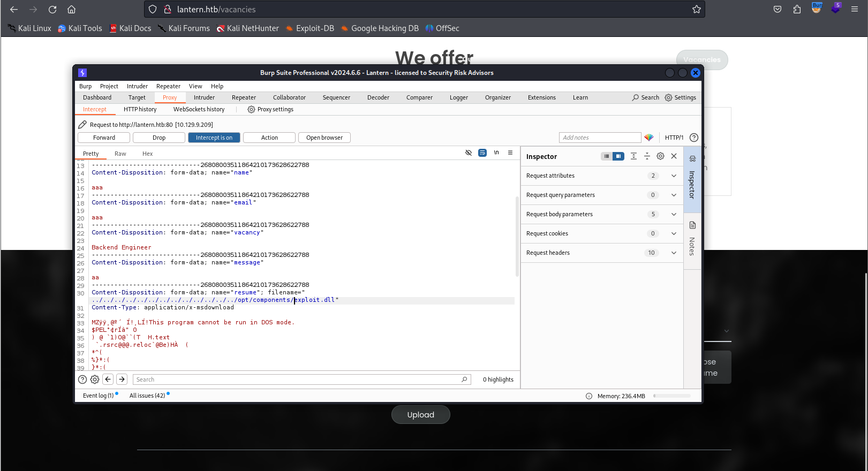This screenshot has height=471, width=868.
Task: Toggle line wrap in message editor
Action: 482,153
